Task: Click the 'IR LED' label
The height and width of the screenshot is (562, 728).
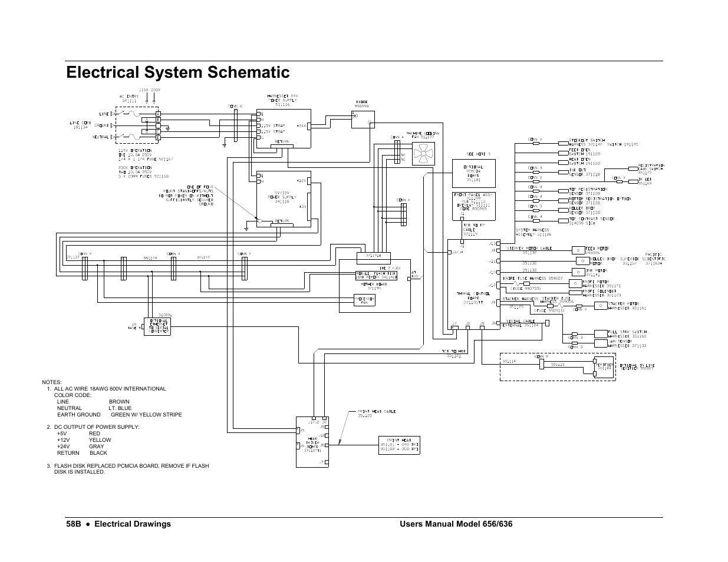Action: tap(644, 179)
